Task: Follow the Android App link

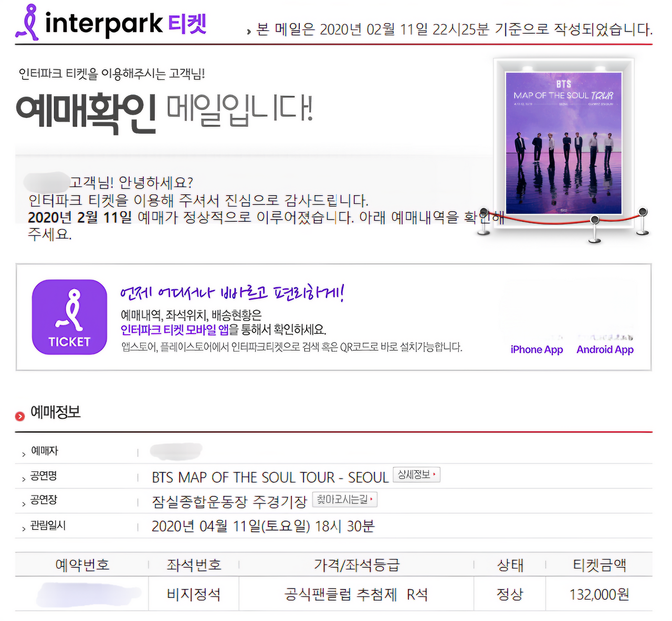Action: pos(605,350)
